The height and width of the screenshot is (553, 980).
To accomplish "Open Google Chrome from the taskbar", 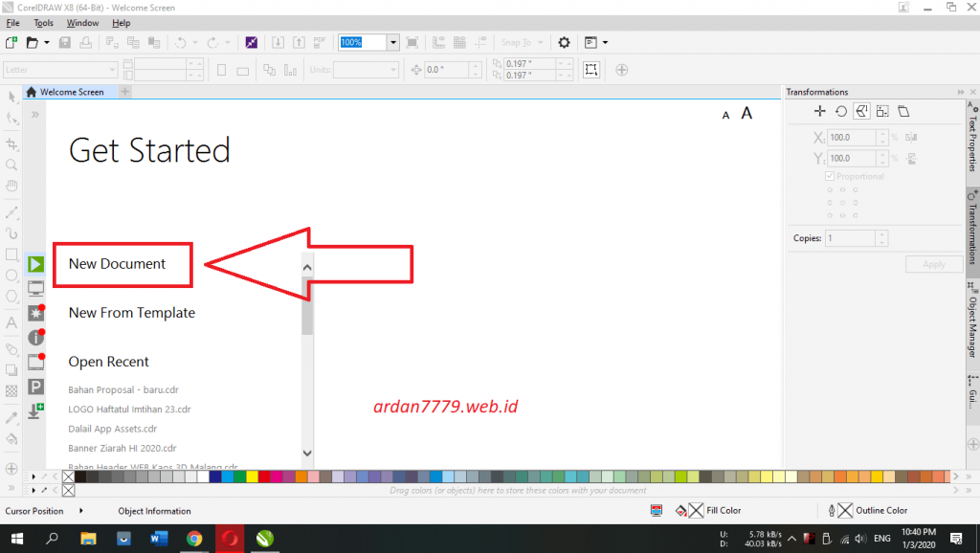I will point(193,539).
